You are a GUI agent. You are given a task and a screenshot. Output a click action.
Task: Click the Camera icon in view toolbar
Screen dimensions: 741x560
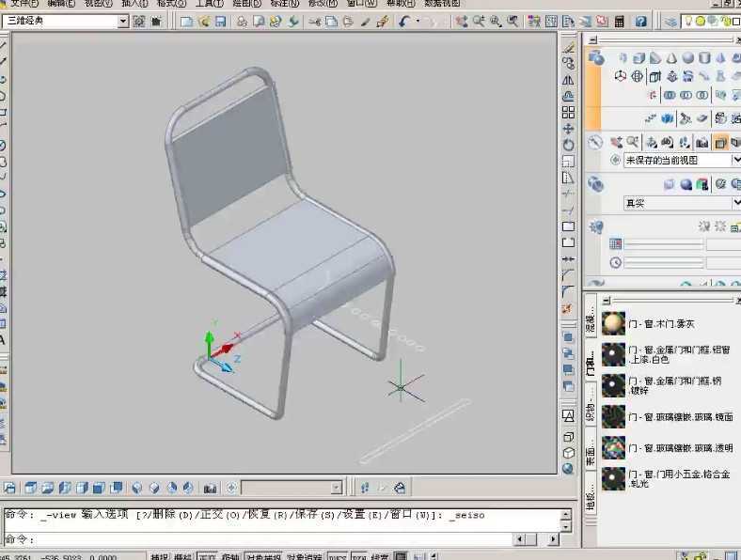pyautogui.click(x=210, y=488)
